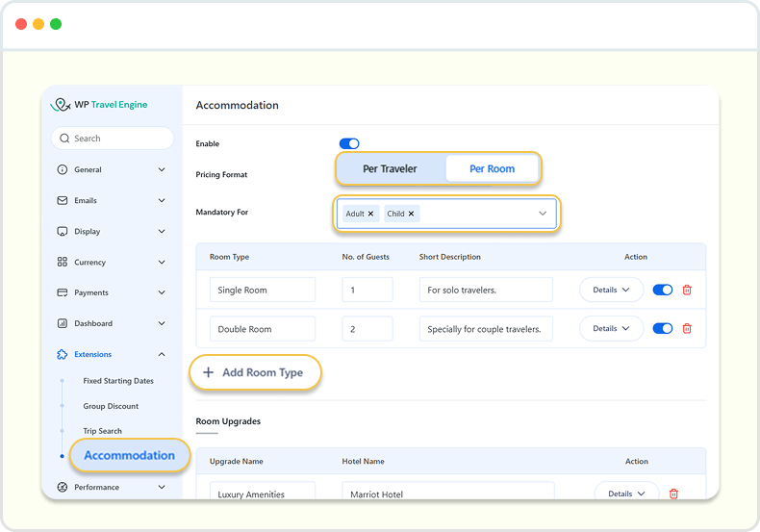Remove the Adult tag
The width and height of the screenshot is (760, 532).
pyautogui.click(x=370, y=214)
